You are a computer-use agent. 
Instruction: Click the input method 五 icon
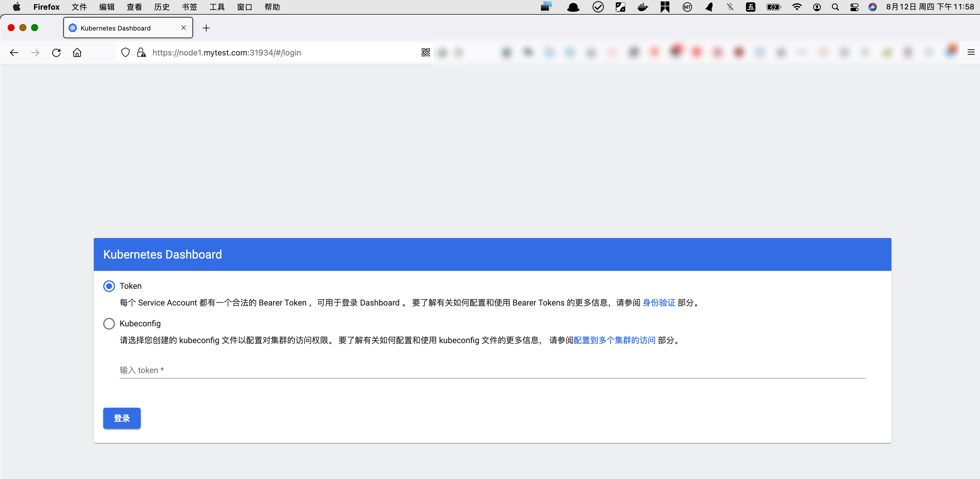(750, 7)
